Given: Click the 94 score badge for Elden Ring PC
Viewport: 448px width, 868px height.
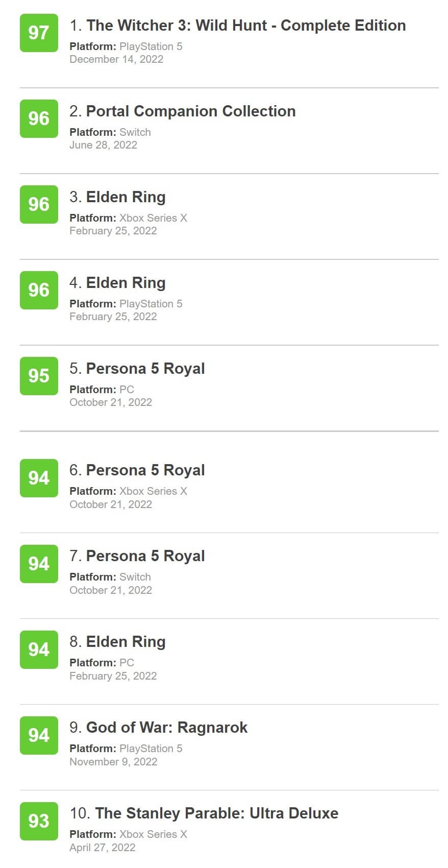Looking at the screenshot, I should click(39, 649).
